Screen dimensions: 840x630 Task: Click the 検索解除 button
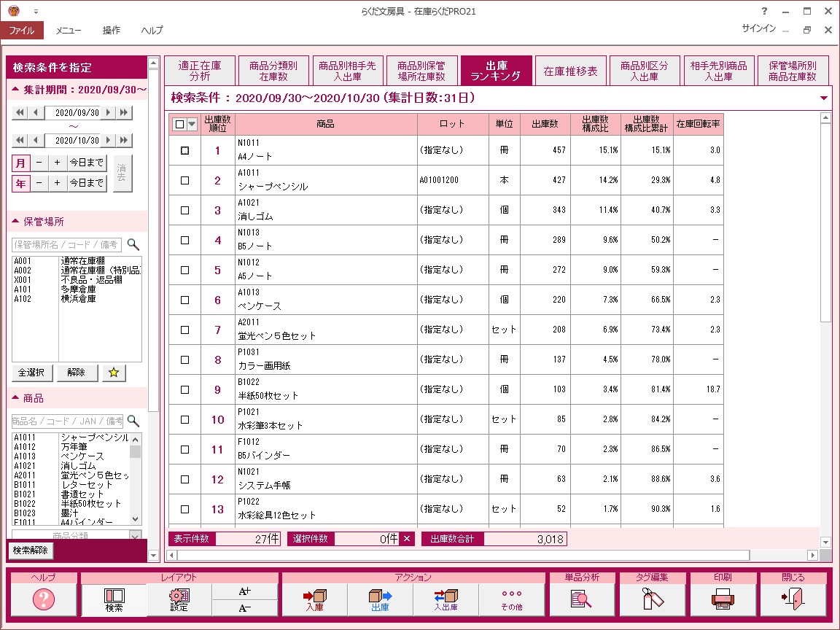tap(31, 551)
